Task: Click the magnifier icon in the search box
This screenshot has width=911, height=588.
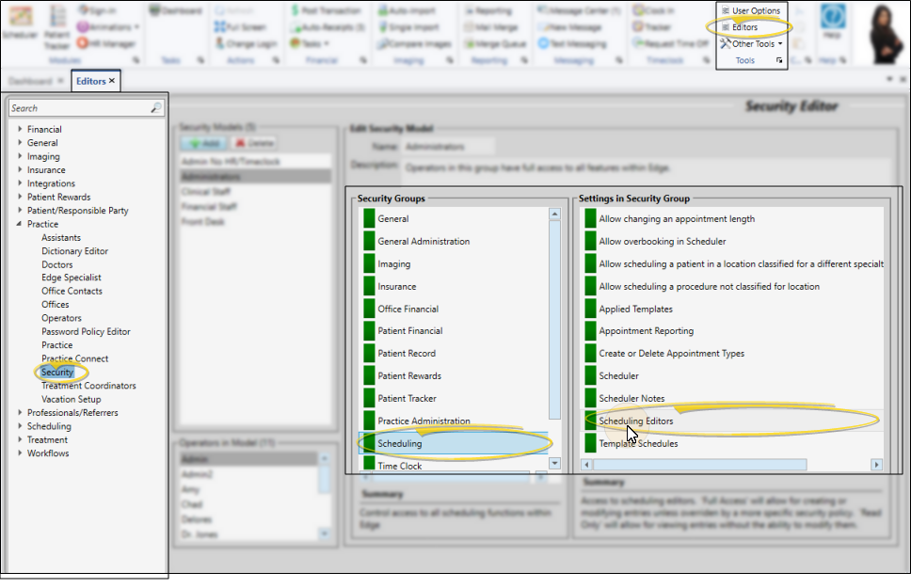Action: coord(156,109)
